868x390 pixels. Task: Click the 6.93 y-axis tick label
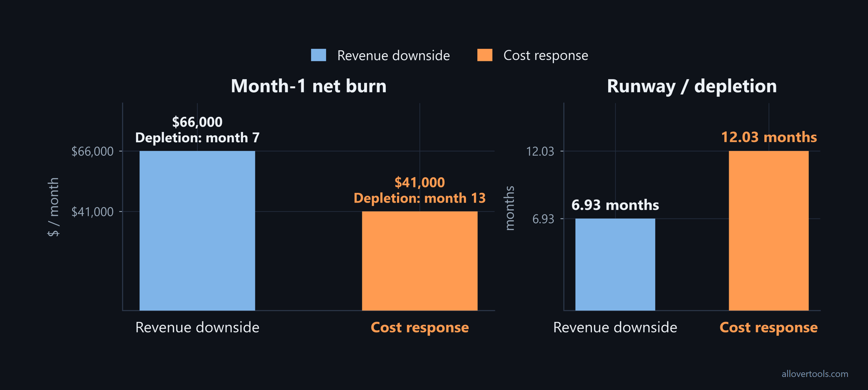[x=543, y=219]
